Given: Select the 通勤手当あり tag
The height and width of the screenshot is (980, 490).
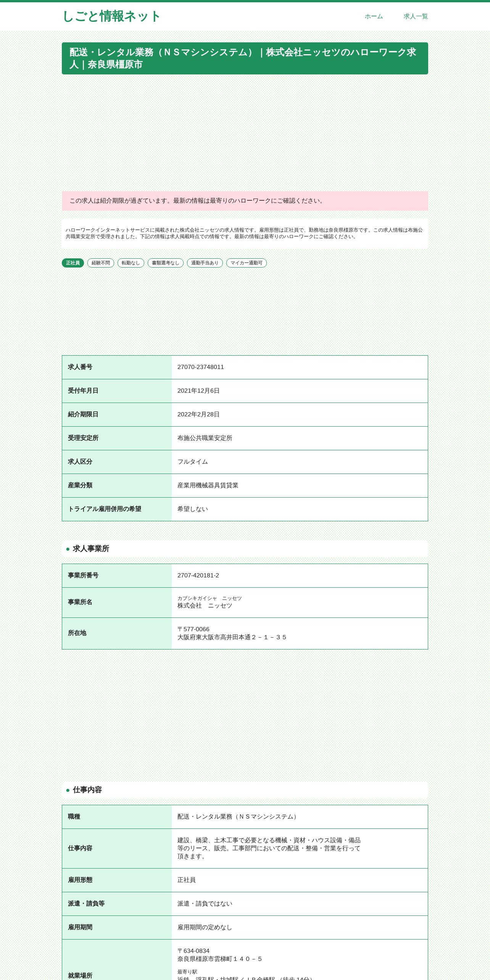Looking at the screenshot, I should coord(205,263).
